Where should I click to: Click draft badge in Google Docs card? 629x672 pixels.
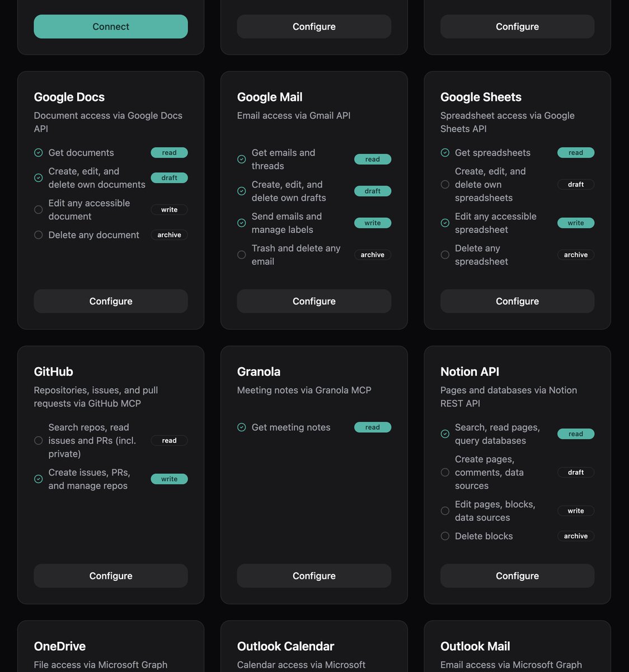point(169,178)
